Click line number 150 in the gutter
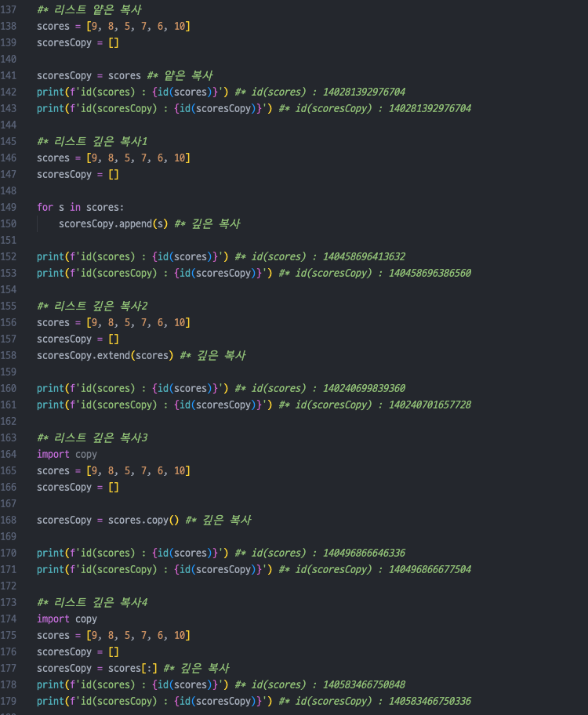588x715 pixels. (8, 224)
